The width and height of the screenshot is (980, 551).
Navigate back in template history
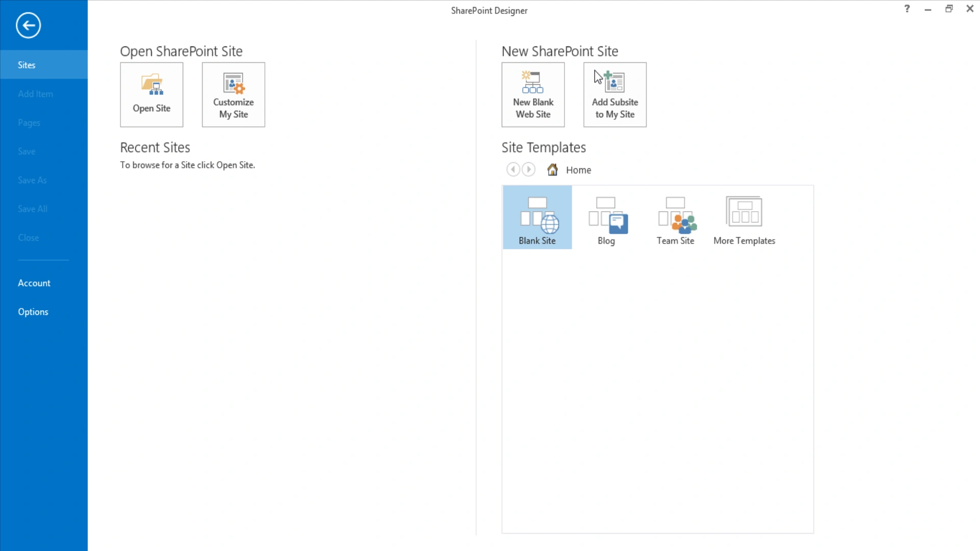coord(513,169)
